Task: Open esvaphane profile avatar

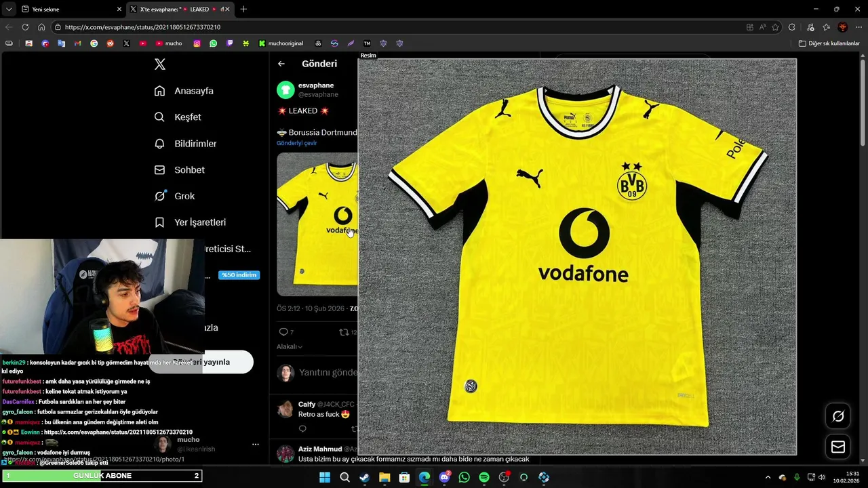Action: (285, 89)
